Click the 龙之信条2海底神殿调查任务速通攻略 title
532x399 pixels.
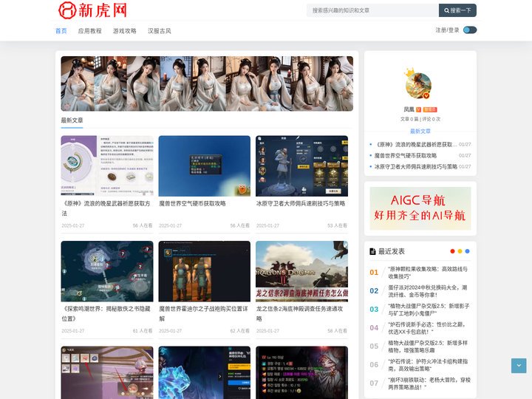300,313
